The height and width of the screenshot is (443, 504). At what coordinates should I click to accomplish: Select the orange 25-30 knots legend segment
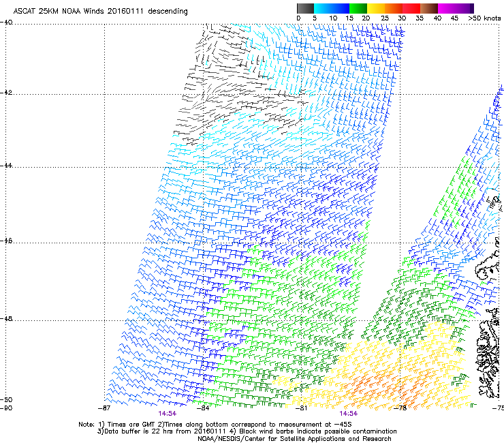coord(394,8)
